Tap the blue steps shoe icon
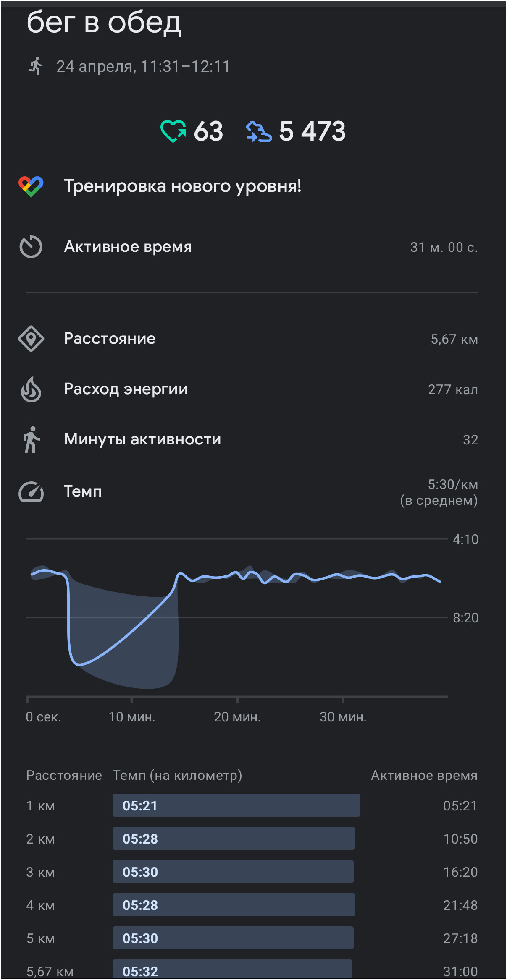 259,131
